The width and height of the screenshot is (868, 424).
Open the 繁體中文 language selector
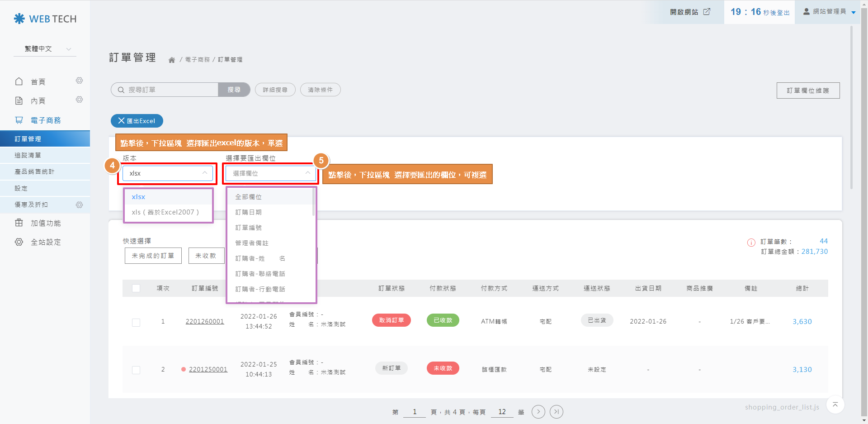[45, 49]
